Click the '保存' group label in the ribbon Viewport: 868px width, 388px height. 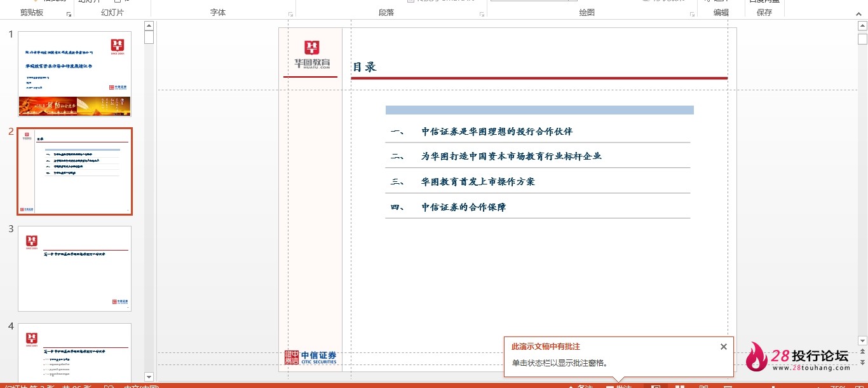click(764, 13)
